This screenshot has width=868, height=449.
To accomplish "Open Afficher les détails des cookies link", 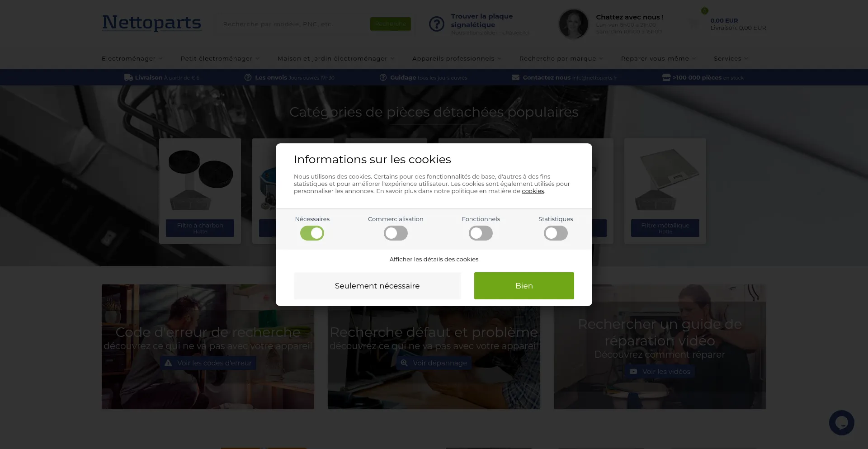I will coord(434,259).
